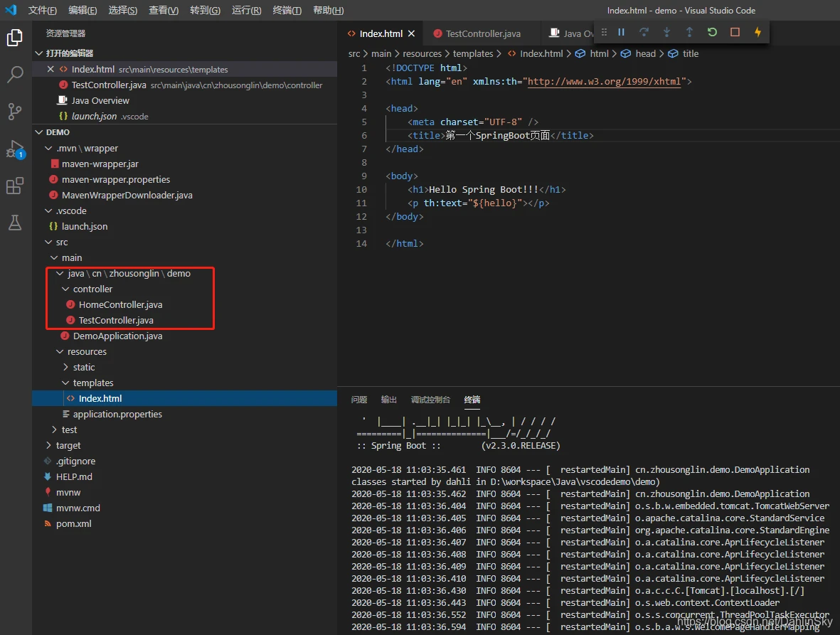Open mvnw.cmd in the explorer
The height and width of the screenshot is (635, 840).
point(78,508)
